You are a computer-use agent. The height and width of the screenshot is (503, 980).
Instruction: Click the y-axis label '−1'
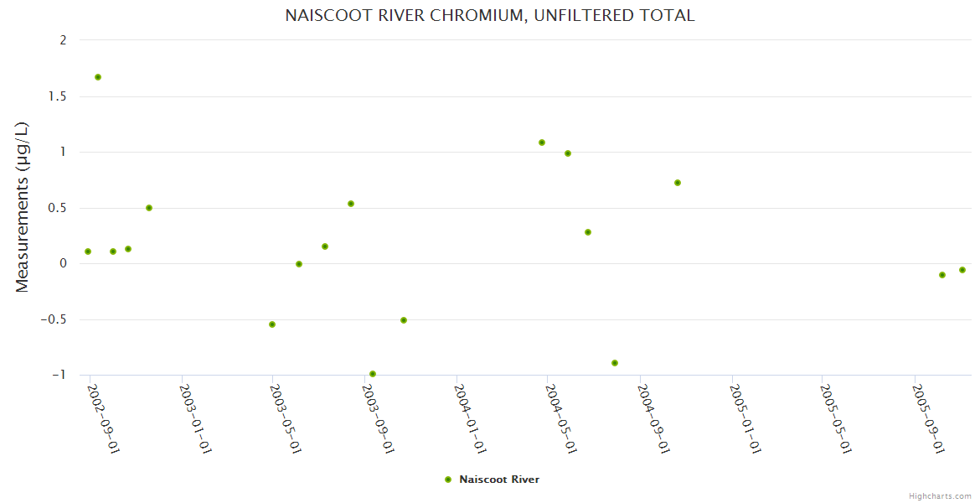(x=59, y=375)
